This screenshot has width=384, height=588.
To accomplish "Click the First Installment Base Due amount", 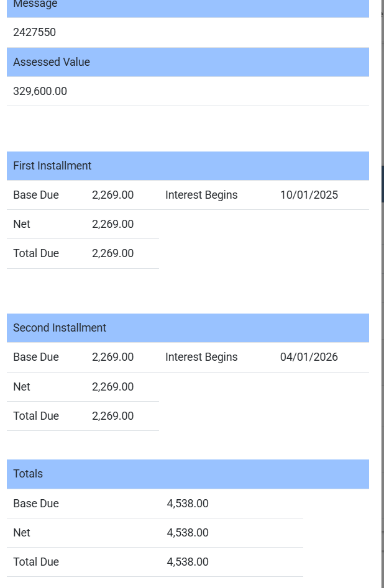I will point(112,195).
